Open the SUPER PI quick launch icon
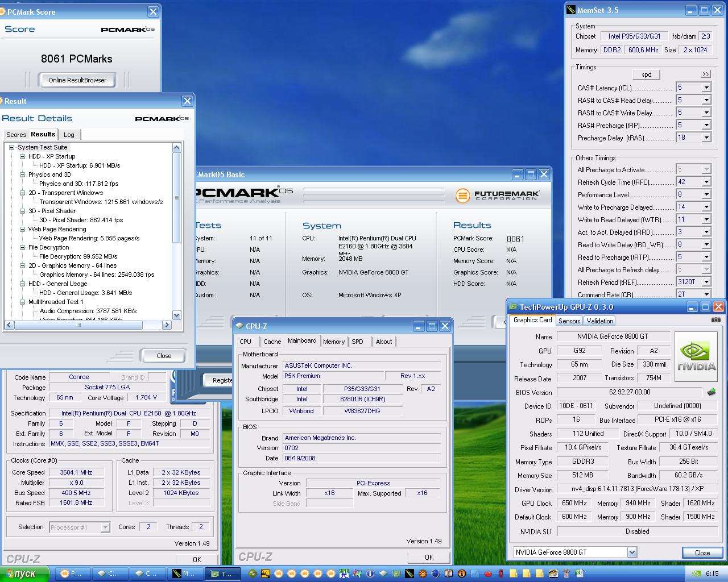 click(x=344, y=573)
